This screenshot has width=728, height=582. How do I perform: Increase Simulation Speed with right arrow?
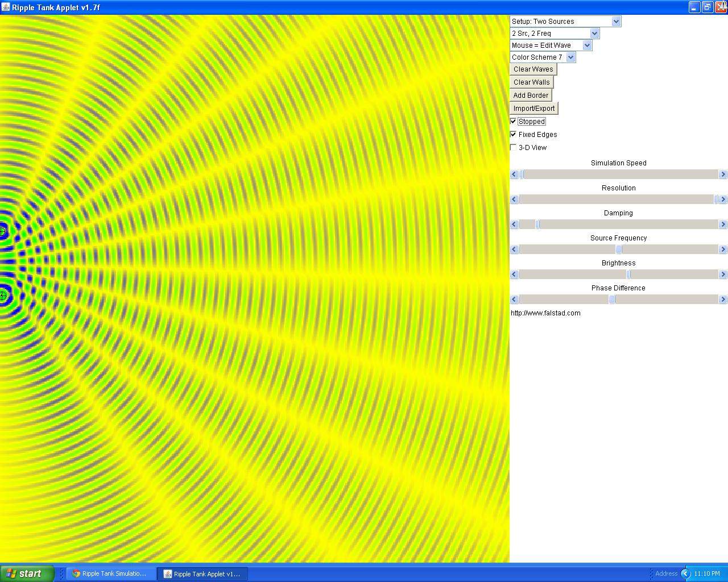click(723, 174)
